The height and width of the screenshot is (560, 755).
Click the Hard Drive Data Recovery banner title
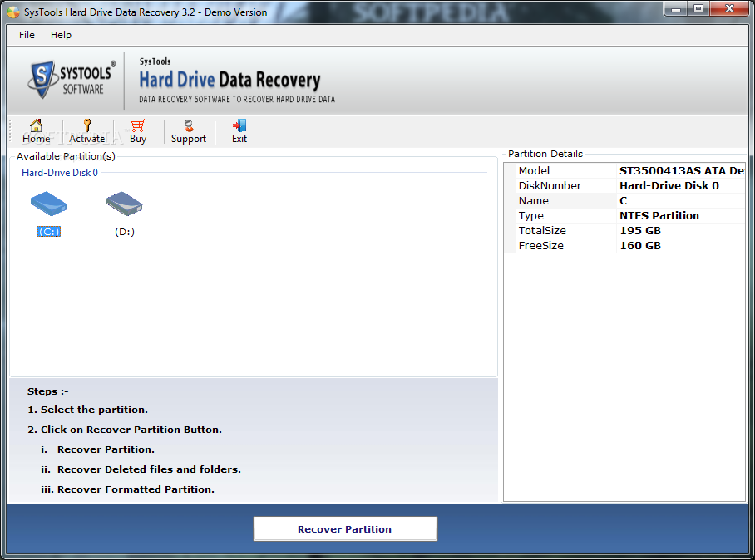pyautogui.click(x=229, y=80)
